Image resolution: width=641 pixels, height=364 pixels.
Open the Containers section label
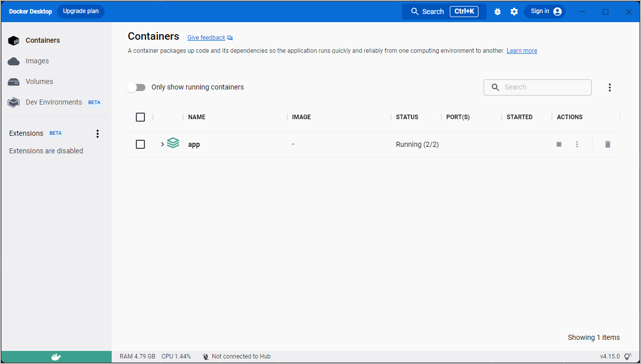[x=43, y=40]
